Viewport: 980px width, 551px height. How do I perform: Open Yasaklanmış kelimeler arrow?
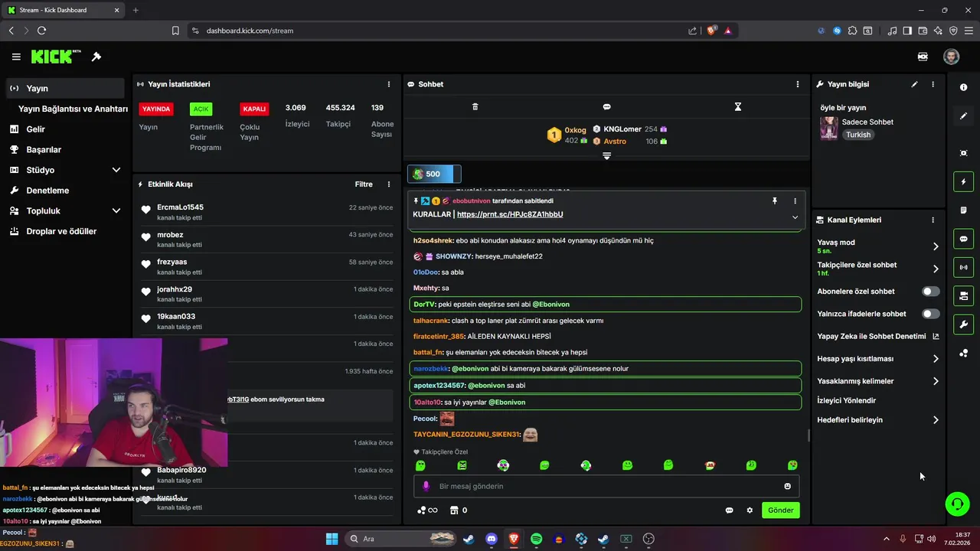click(x=936, y=381)
